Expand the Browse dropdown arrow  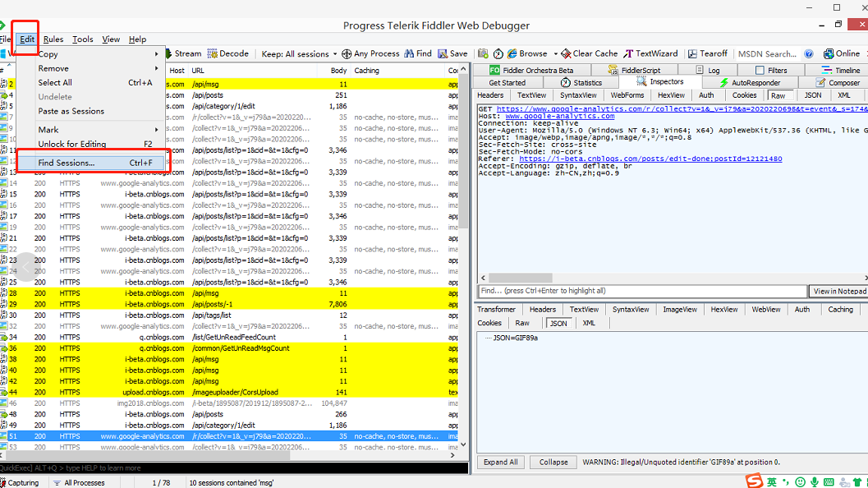pos(555,53)
